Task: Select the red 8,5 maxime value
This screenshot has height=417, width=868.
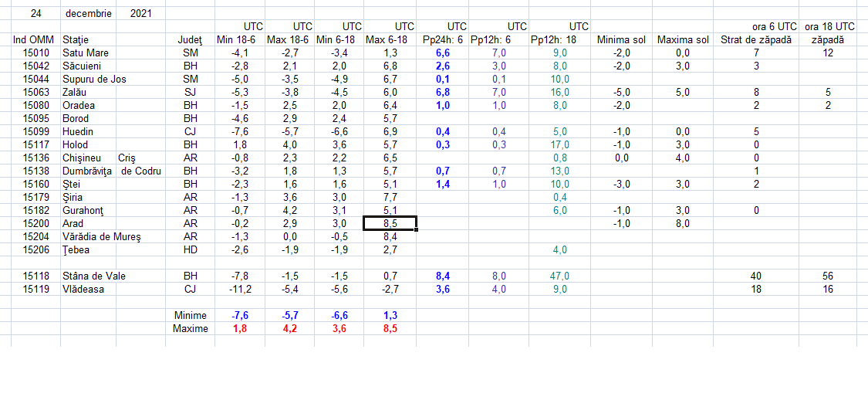Action: pos(390,328)
